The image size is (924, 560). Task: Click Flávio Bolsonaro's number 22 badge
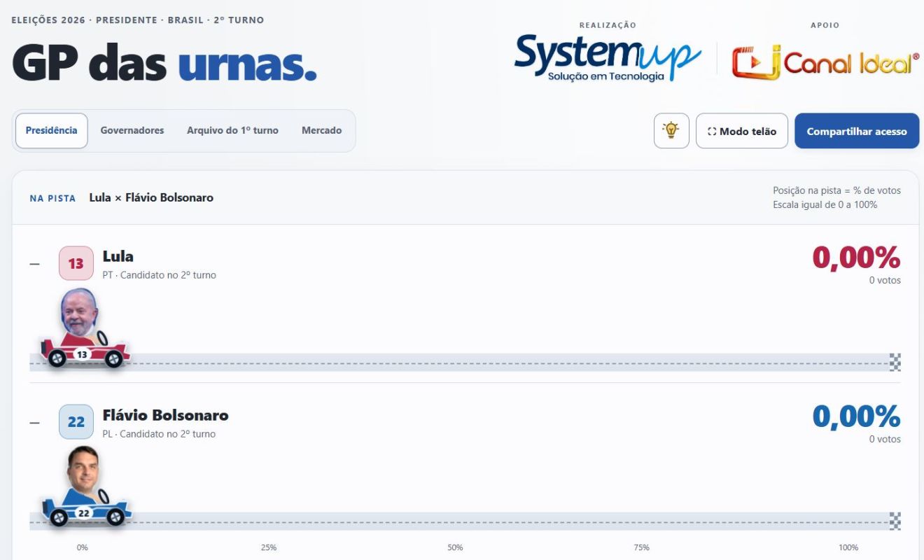click(76, 422)
